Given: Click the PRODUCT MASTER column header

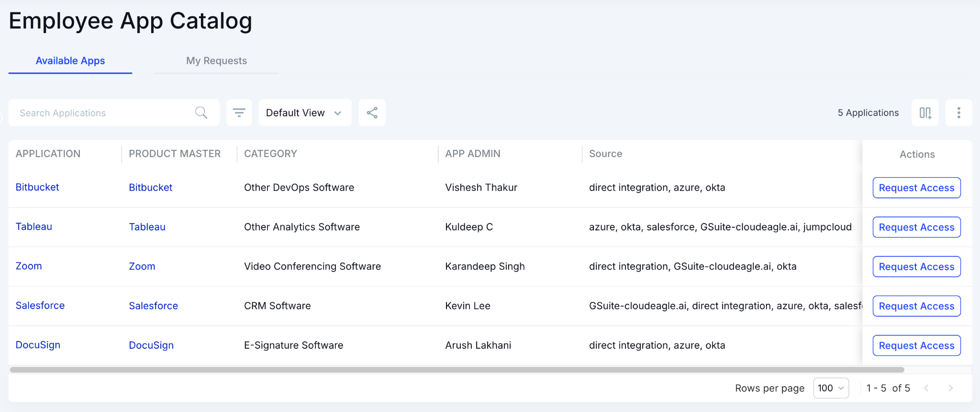Looking at the screenshot, I should coord(175,154).
